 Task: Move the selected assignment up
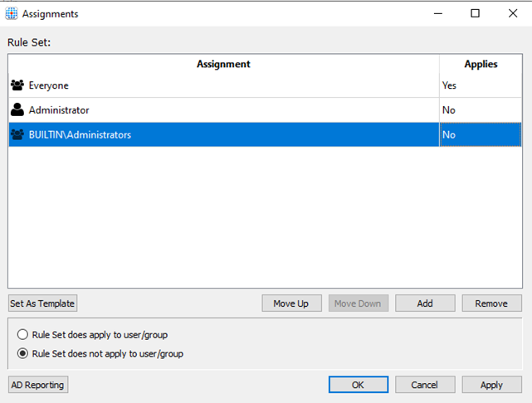pos(291,303)
